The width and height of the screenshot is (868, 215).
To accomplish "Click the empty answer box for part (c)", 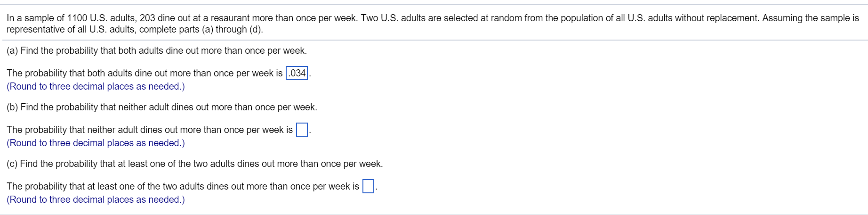I will click(368, 186).
